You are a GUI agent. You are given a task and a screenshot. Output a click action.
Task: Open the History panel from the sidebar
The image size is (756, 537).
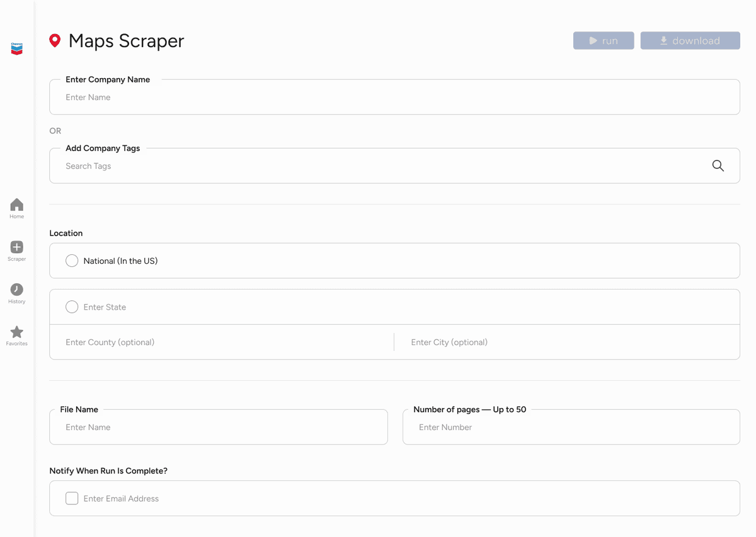click(16, 290)
